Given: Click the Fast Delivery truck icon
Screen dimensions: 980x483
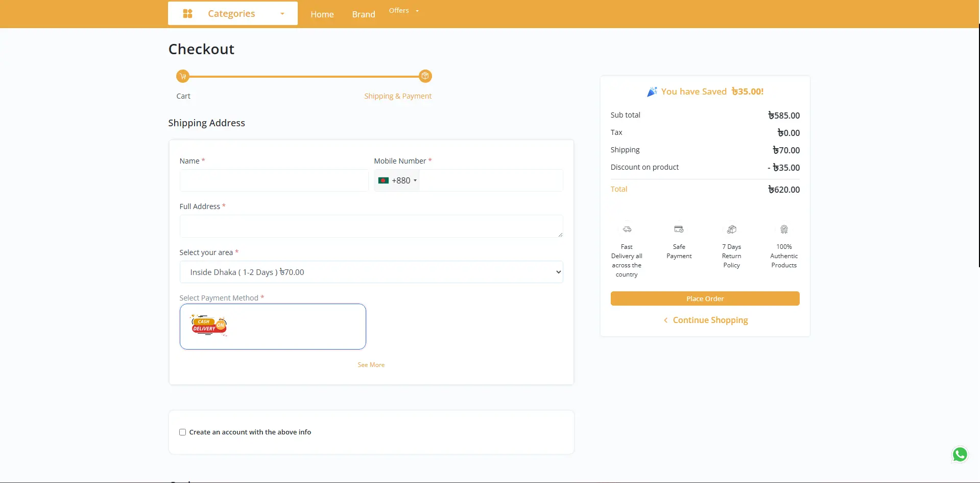Looking at the screenshot, I should click(627, 229).
